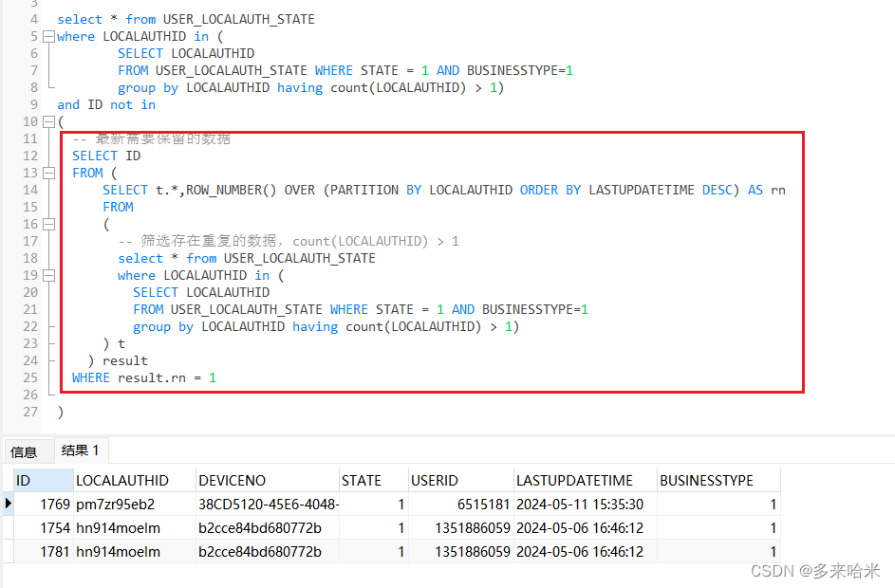Collapse the inner where fold at line 19

click(48, 274)
